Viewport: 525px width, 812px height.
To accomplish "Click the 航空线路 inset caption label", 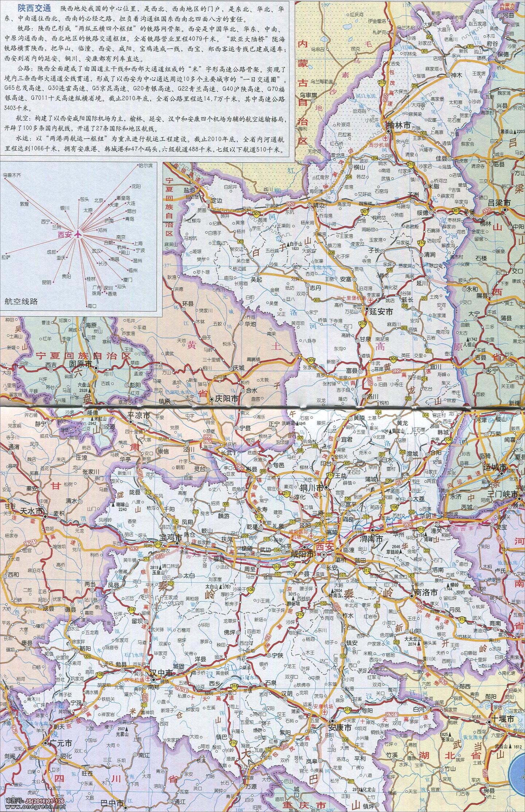I will tap(21, 302).
